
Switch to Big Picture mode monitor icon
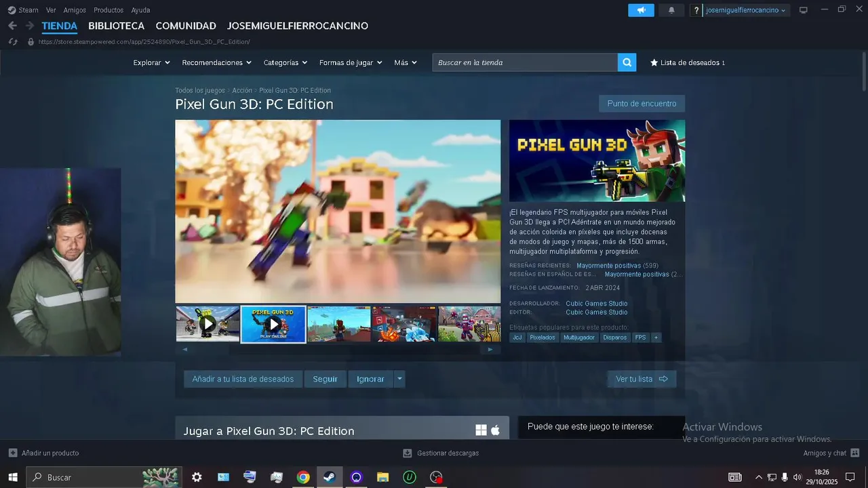click(x=804, y=10)
